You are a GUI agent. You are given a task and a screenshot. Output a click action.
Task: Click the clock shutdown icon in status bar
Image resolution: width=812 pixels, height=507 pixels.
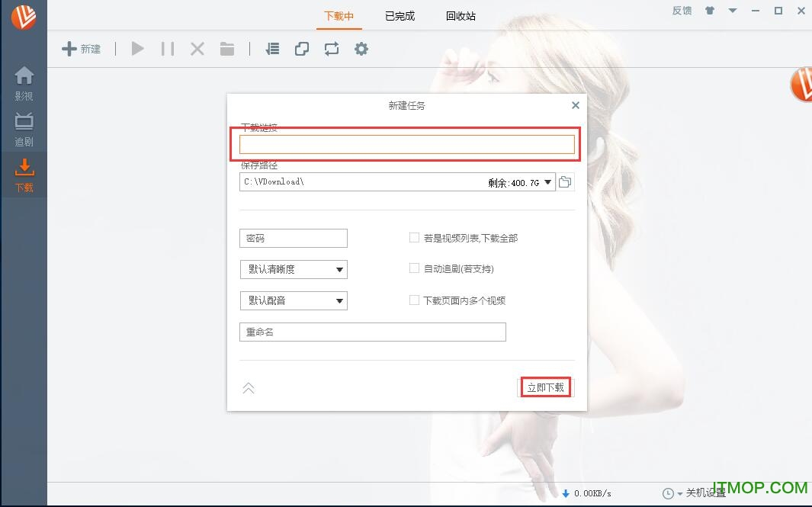(x=668, y=493)
